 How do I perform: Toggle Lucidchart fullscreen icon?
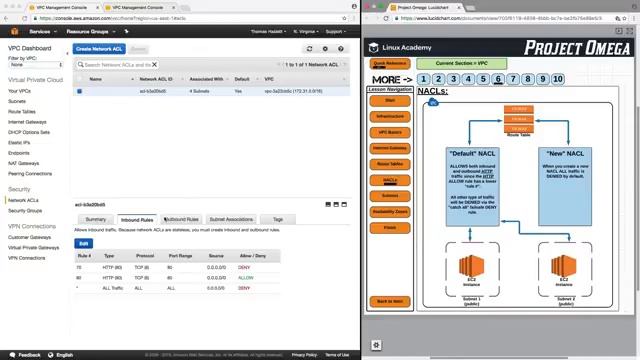pos(629,31)
